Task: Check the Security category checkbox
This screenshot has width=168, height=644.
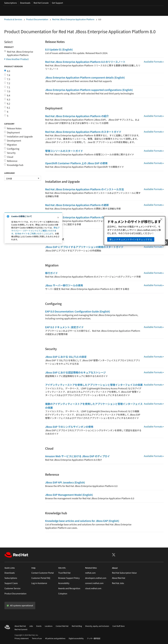Action: pos(5,152)
